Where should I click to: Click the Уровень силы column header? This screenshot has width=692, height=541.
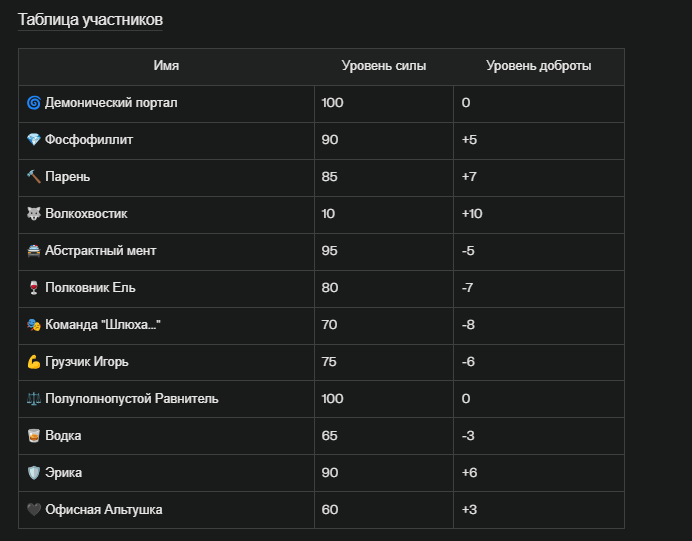point(384,66)
